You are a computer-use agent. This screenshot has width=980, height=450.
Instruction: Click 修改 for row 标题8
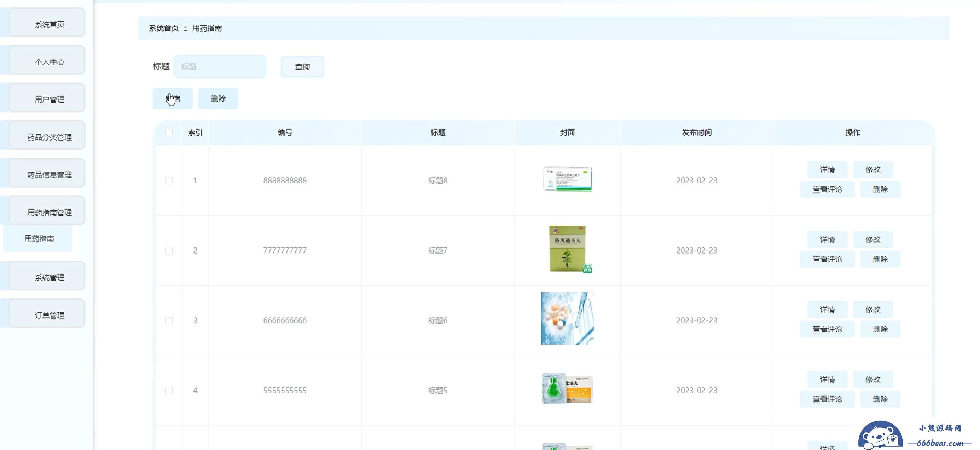click(873, 170)
